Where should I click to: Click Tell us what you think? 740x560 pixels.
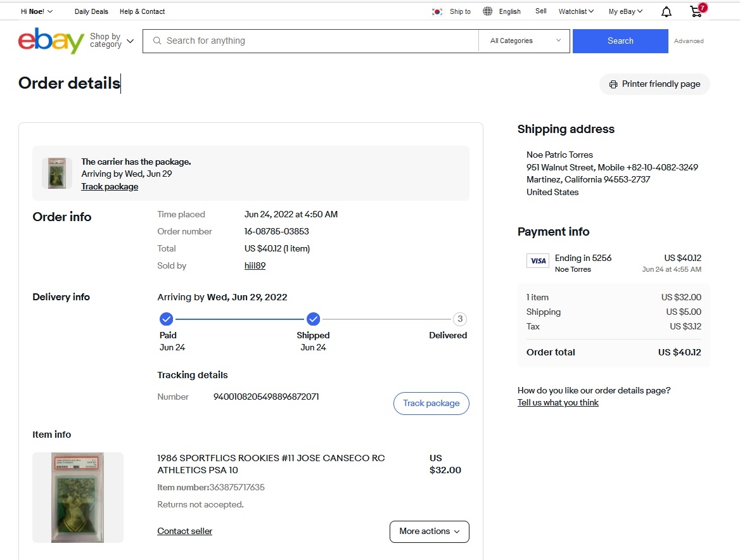coord(558,403)
